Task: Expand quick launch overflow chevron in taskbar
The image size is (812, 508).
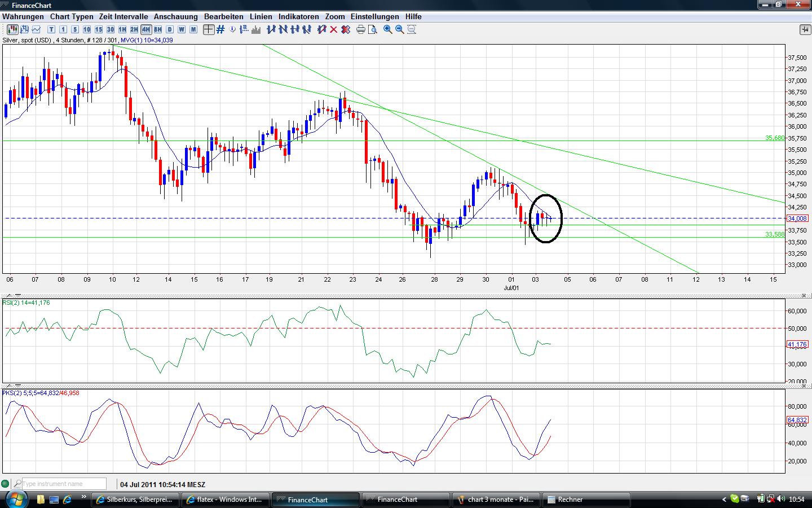Action: (x=84, y=498)
